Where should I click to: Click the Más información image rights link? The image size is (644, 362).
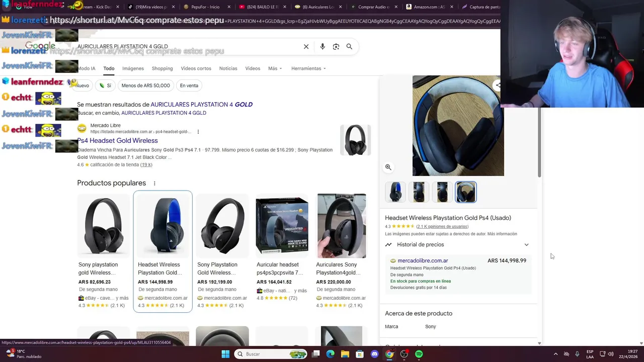point(502,234)
